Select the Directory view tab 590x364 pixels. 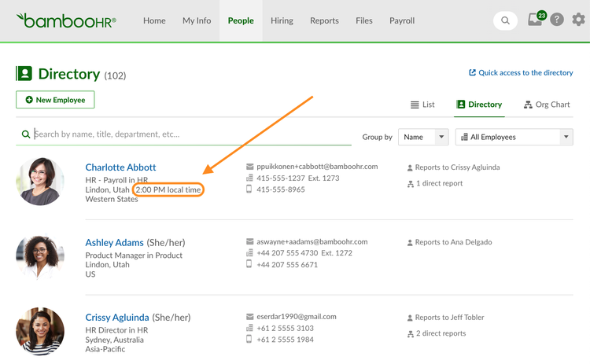pyautogui.click(x=479, y=105)
